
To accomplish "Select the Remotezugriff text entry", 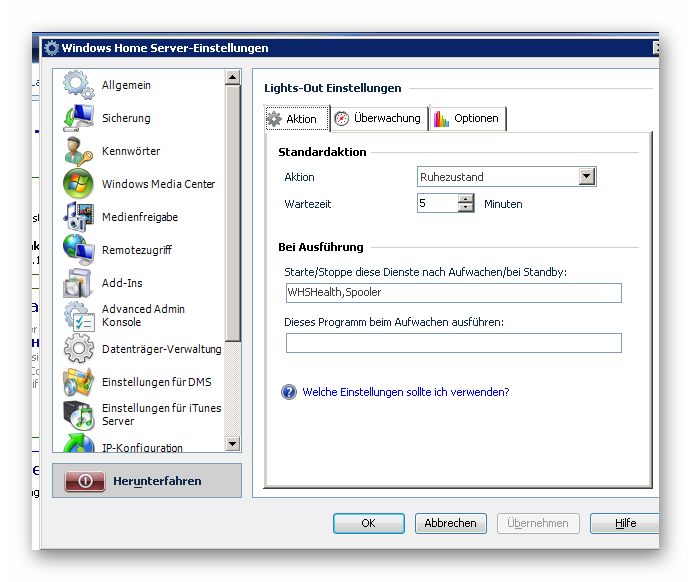I will click(137, 250).
